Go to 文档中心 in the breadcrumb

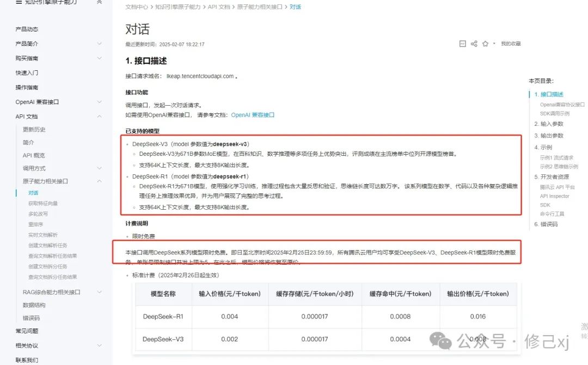coord(137,7)
